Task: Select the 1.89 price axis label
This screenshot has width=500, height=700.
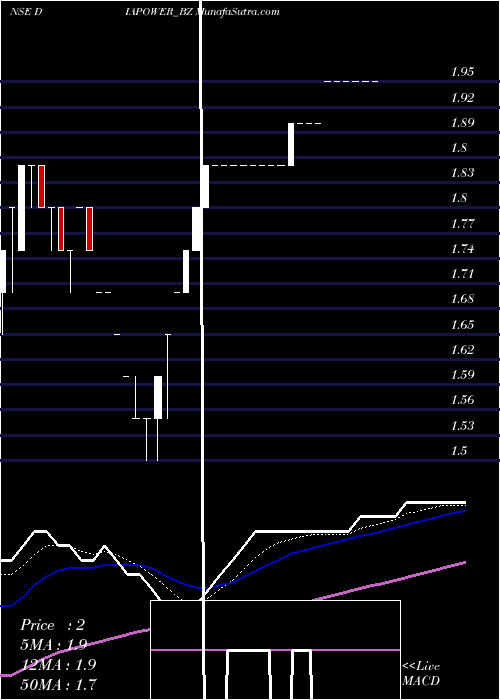Action: (462, 123)
